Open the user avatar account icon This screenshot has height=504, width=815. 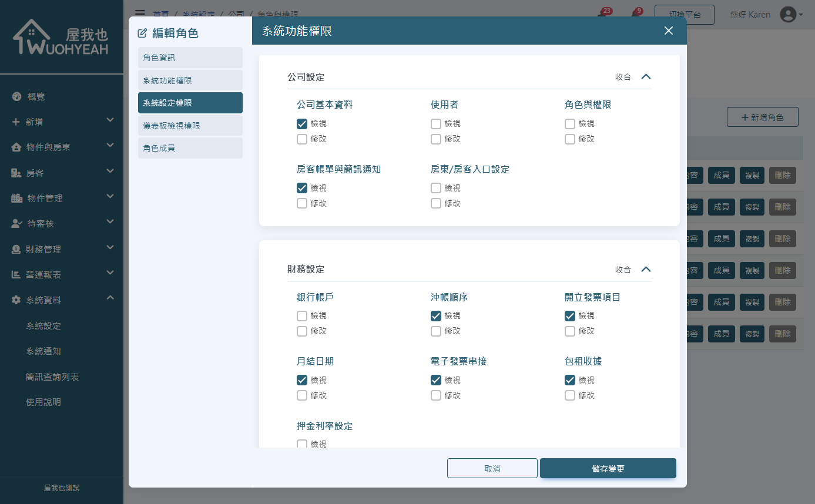pyautogui.click(x=788, y=14)
